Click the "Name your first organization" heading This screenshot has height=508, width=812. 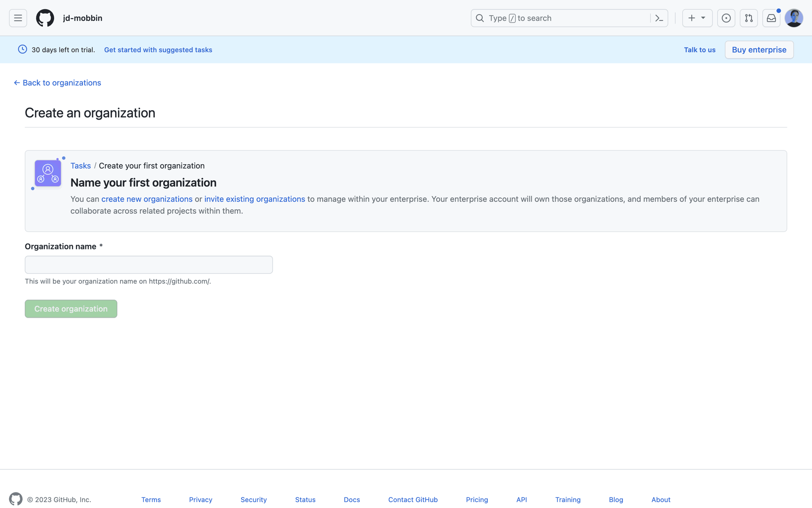coord(143,182)
